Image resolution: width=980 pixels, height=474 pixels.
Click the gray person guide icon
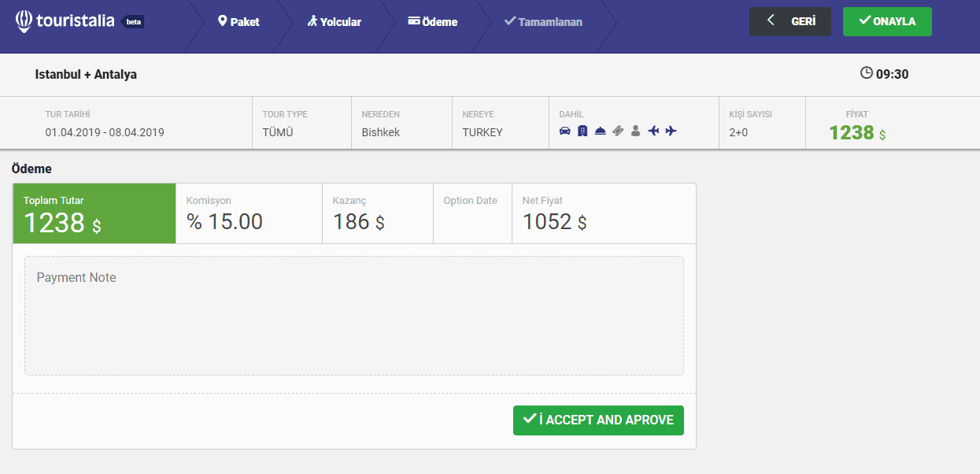click(635, 131)
